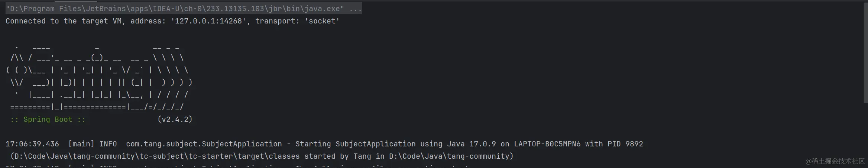
Task: Click the hostname LAPTOP-B0C5MPN6
Action: point(547,144)
